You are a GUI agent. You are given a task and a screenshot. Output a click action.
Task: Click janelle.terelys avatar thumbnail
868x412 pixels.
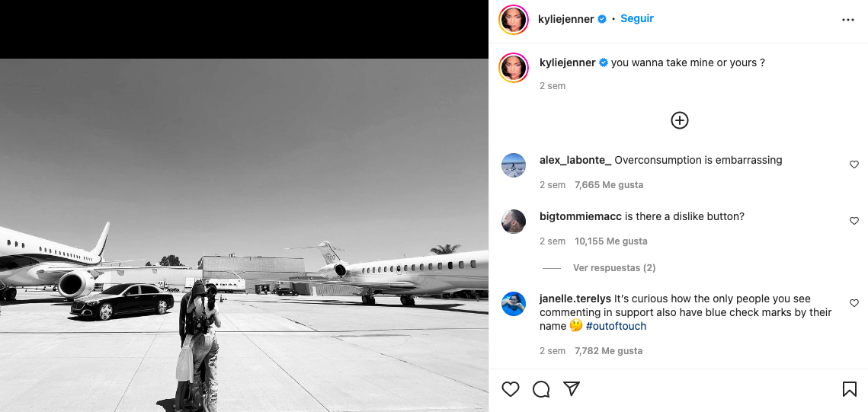pos(514,303)
